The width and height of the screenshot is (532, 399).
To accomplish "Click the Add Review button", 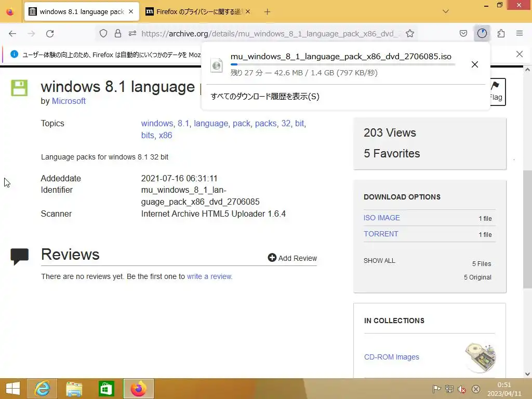I will (x=292, y=258).
